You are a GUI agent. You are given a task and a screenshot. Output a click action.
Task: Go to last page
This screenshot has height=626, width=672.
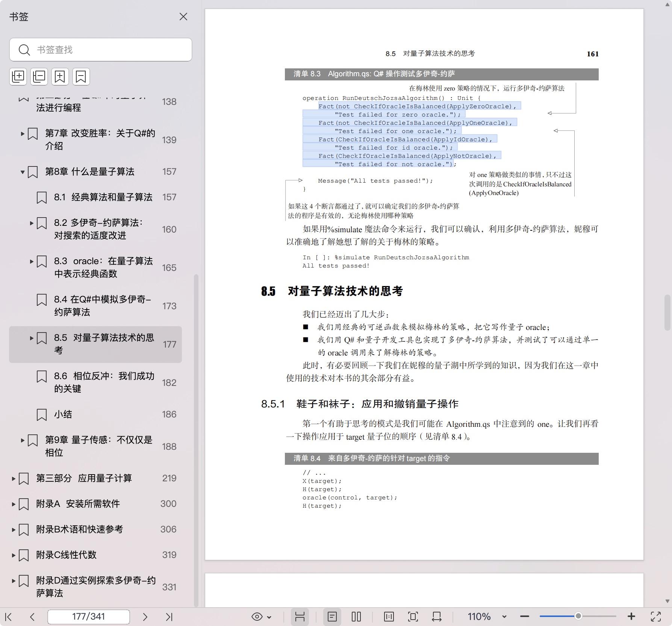[169, 617]
